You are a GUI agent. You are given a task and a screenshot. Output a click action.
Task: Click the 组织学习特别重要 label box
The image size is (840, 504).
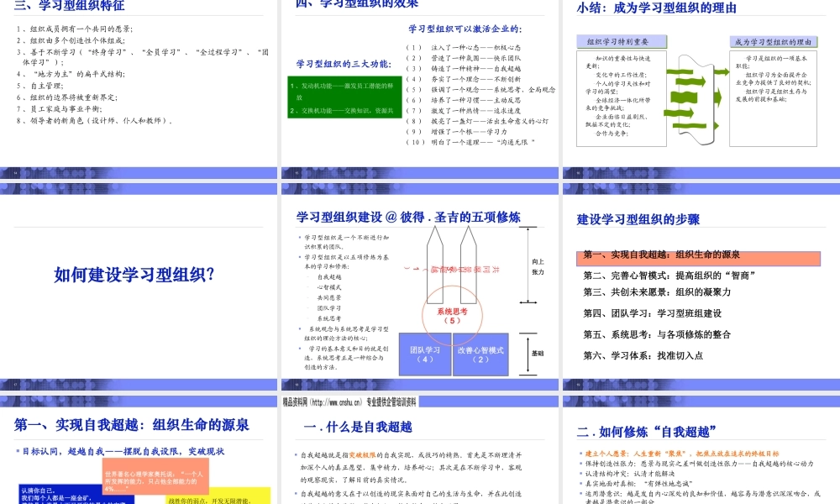click(x=622, y=42)
